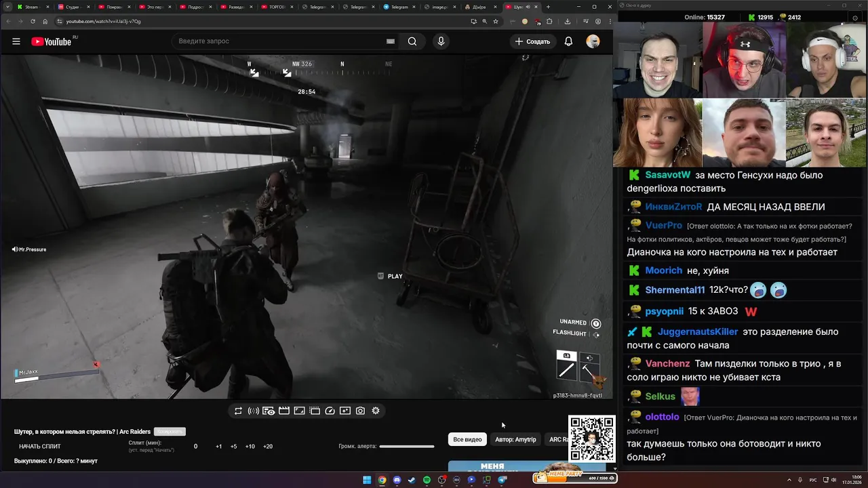Click username JuggernautsKiller in chat

pos(698,332)
